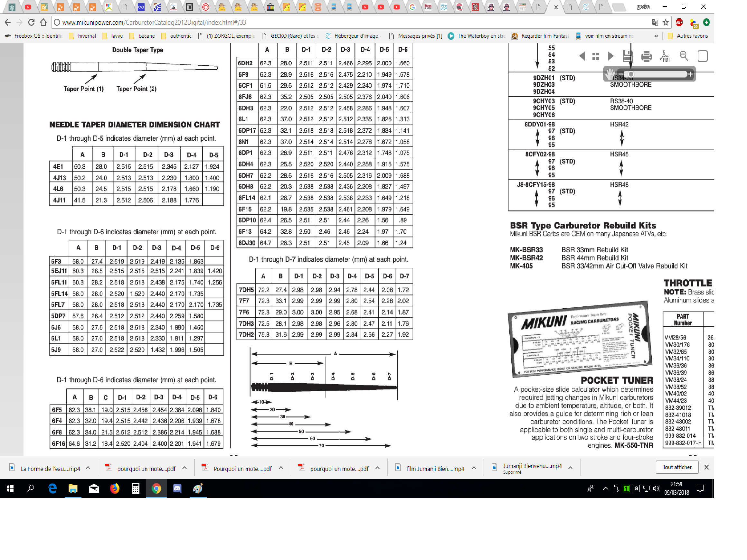Open options for La Forme de l'eau download
Image resolution: width=747 pixels, height=560 pixels.
pos(88,468)
